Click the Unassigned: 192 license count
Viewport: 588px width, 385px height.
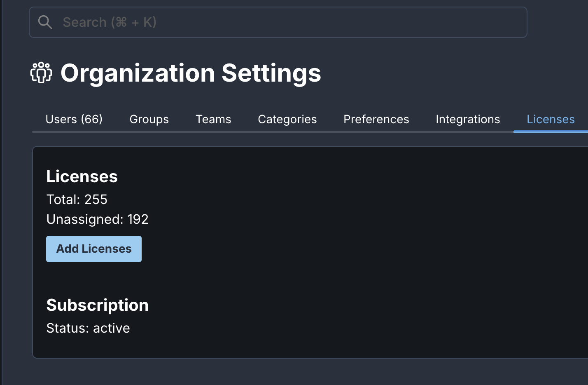click(97, 219)
